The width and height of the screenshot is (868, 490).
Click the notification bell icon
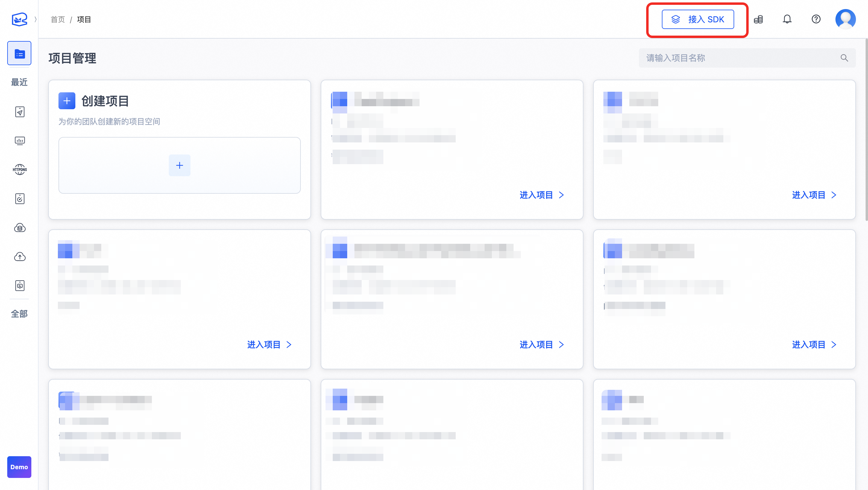click(x=787, y=19)
